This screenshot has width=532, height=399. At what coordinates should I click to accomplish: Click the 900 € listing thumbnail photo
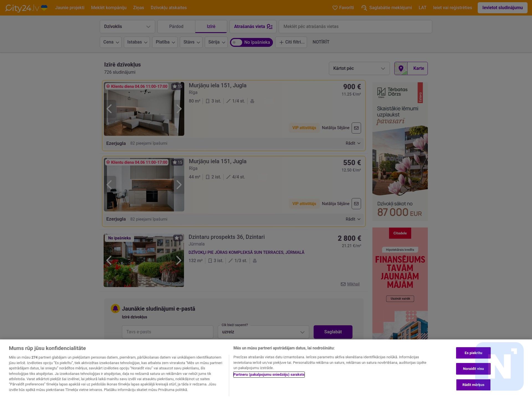tap(144, 109)
